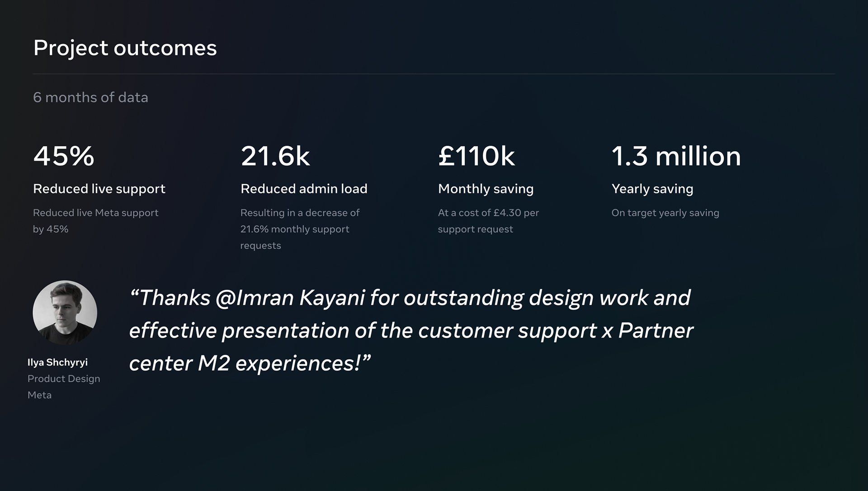Screen dimensions: 868x491
Task: Click the 6 months of data subtitle
Action: point(90,97)
